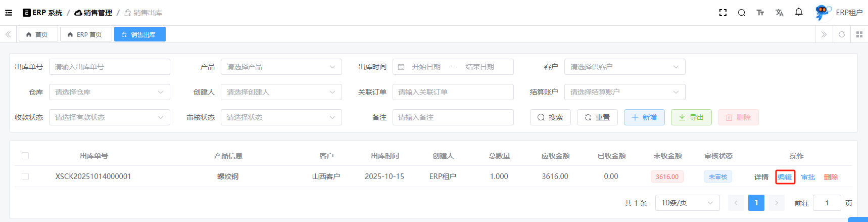Tick the select-all checkbox in table header
This screenshot has width=868, height=222.
pos(25,156)
